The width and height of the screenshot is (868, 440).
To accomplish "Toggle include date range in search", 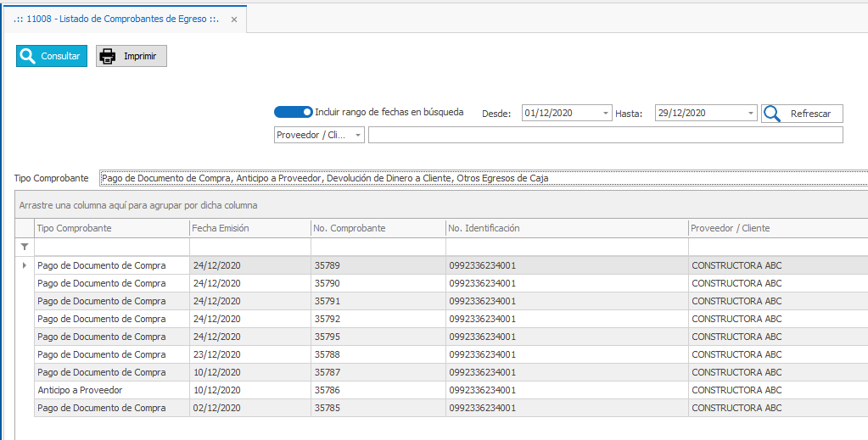I will coord(294,112).
